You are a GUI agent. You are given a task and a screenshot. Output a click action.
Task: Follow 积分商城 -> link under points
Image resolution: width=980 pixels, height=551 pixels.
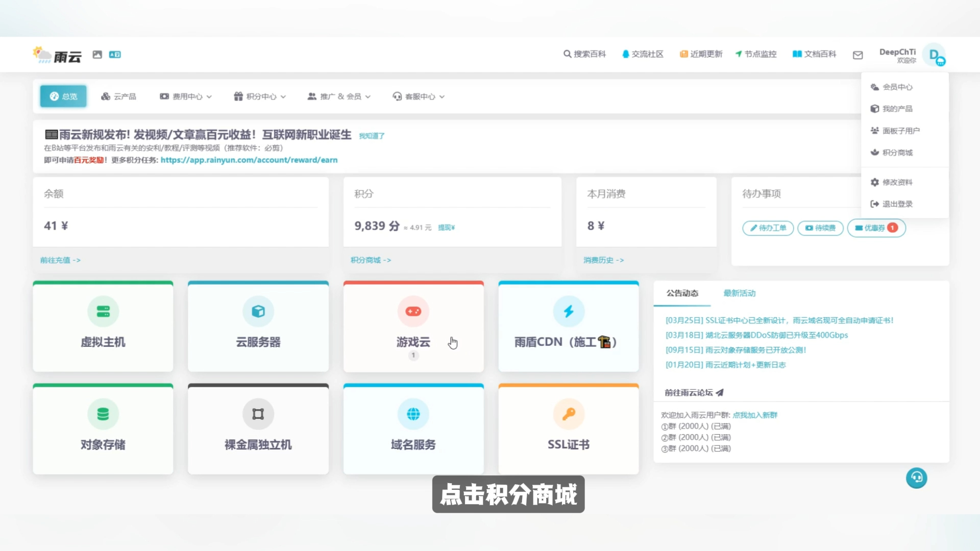click(371, 260)
